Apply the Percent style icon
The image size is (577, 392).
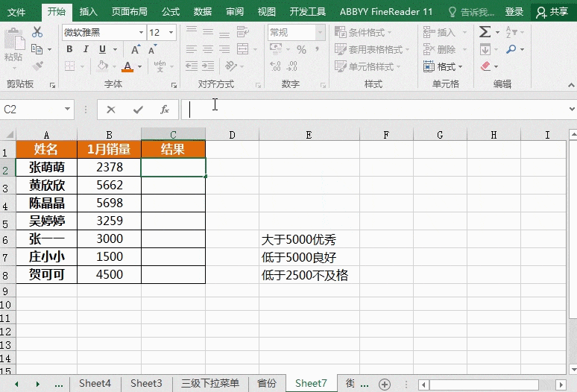coord(301,49)
